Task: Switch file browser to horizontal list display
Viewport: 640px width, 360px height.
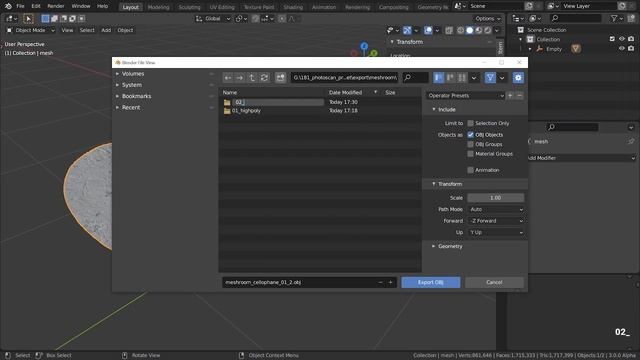Action: click(x=450, y=78)
